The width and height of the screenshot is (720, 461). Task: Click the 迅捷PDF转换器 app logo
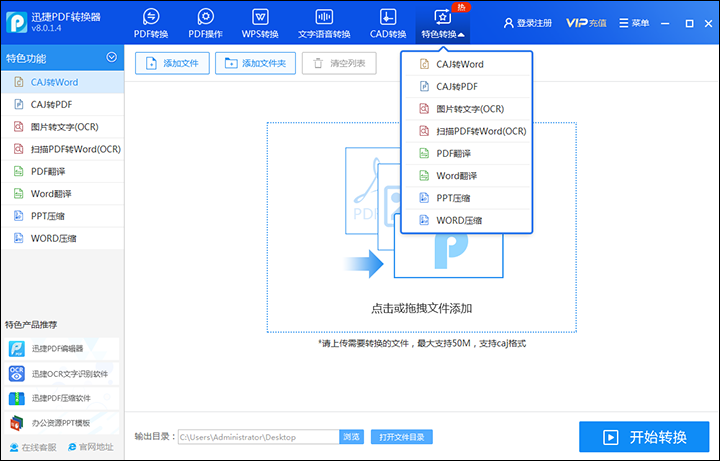point(17,22)
